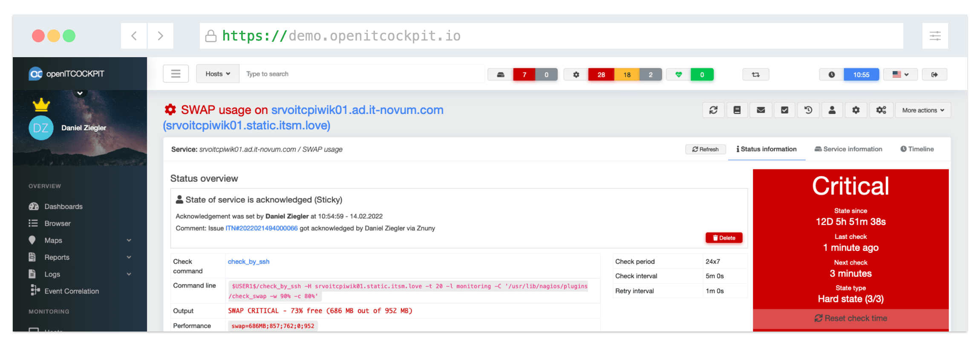Click the padlock icon in address bar
The image size is (980, 346).
coord(210,36)
